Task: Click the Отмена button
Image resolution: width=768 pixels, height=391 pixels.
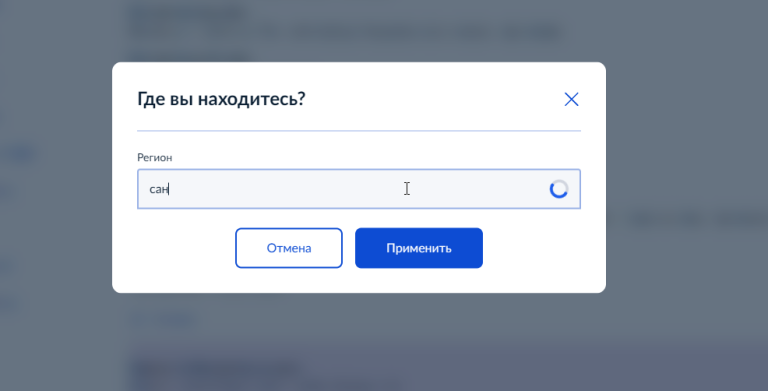Action: click(288, 248)
